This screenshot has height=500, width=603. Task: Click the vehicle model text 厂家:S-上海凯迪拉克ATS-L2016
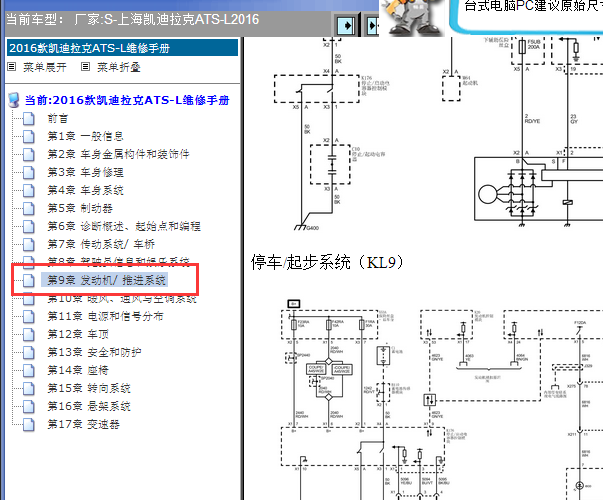167,19
